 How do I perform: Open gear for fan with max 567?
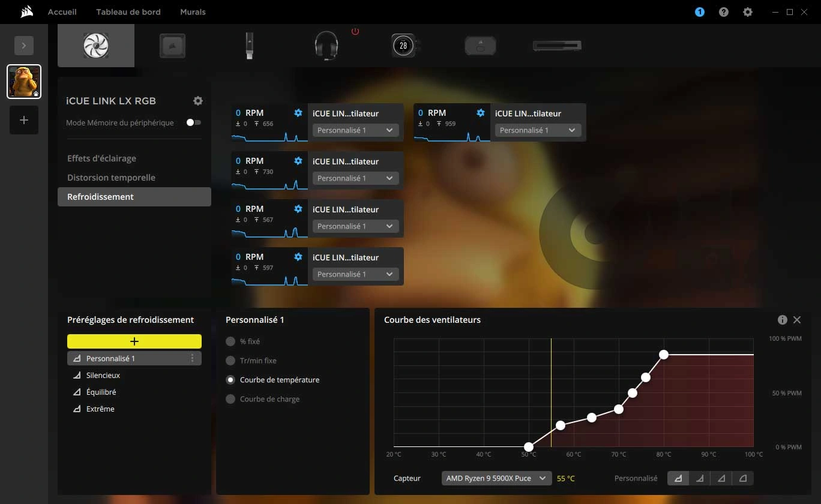click(298, 209)
